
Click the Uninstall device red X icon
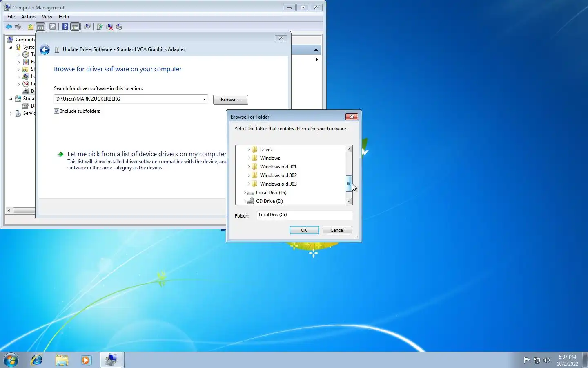click(109, 27)
